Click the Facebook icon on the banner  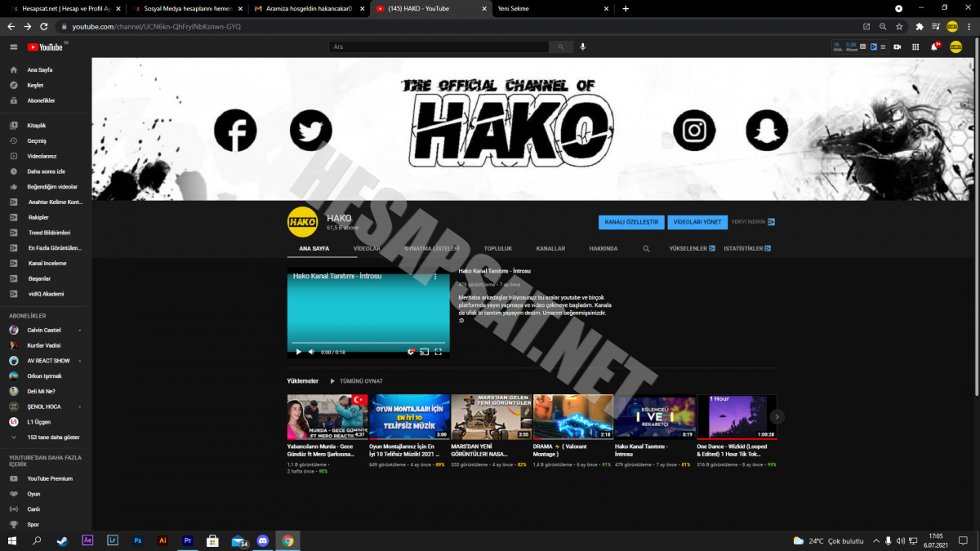click(x=235, y=130)
